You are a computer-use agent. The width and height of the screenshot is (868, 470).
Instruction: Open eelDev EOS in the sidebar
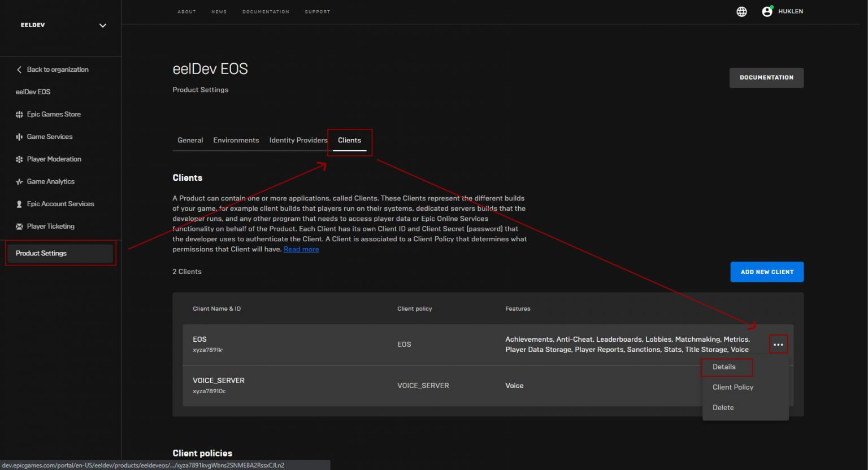(x=33, y=92)
